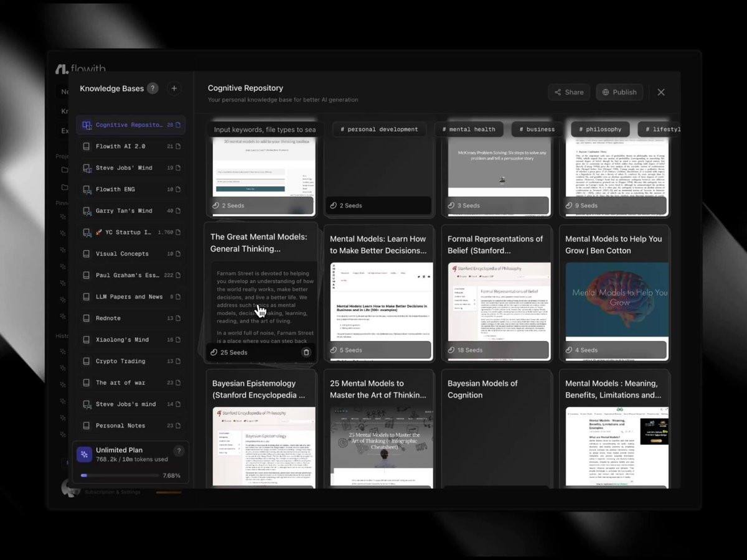Open the Steve Jobs's mind knowledge base

pos(131,404)
